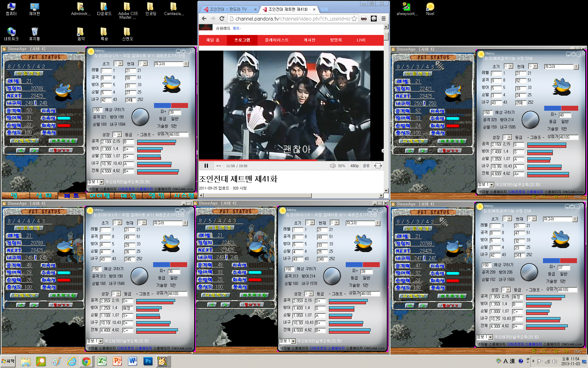The height and width of the screenshot is (368, 588).
Task: Launch Excel from the taskbar
Action: click(x=102, y=361)
